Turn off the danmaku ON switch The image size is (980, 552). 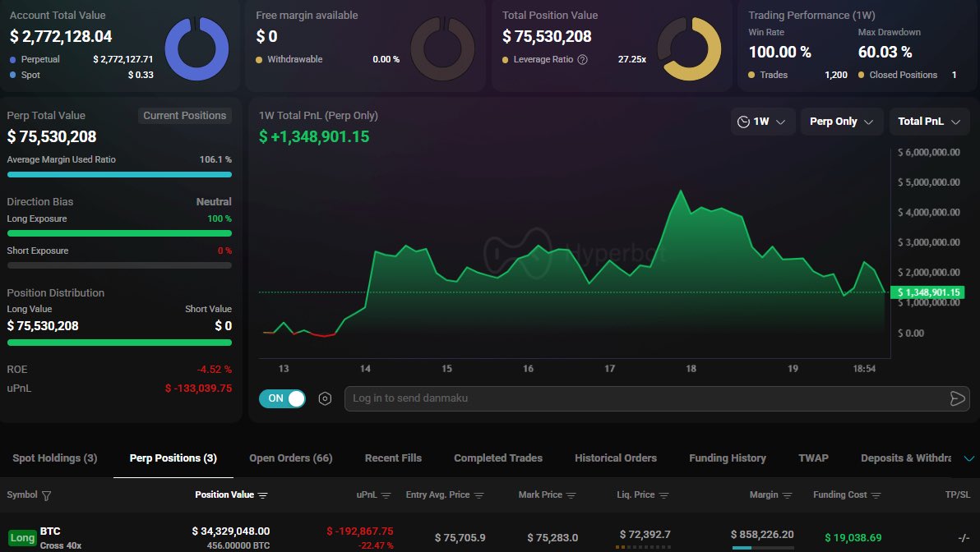coord(283,398)
